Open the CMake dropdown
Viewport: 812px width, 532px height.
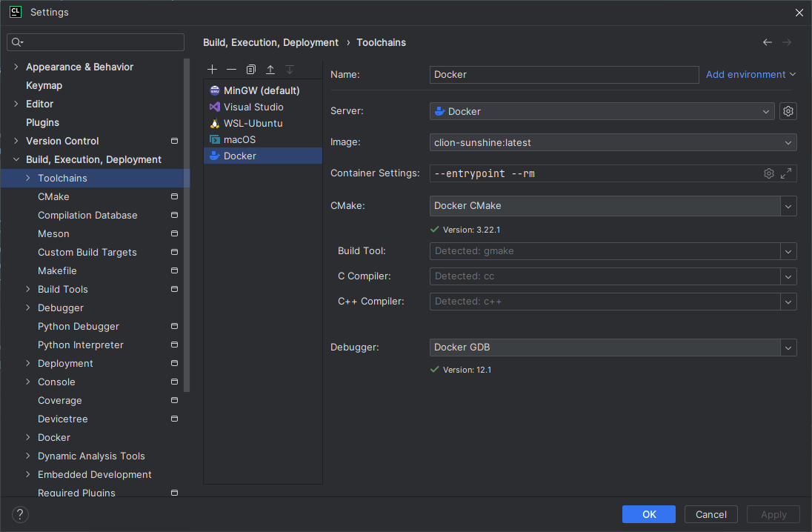point(788,206)
